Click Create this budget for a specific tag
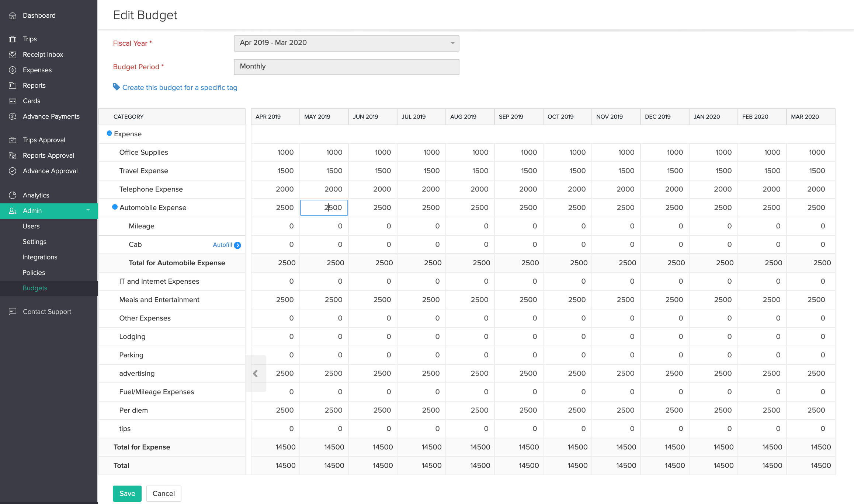The width and height of the screenshot is (854, 504). click(x=180, y=88)
